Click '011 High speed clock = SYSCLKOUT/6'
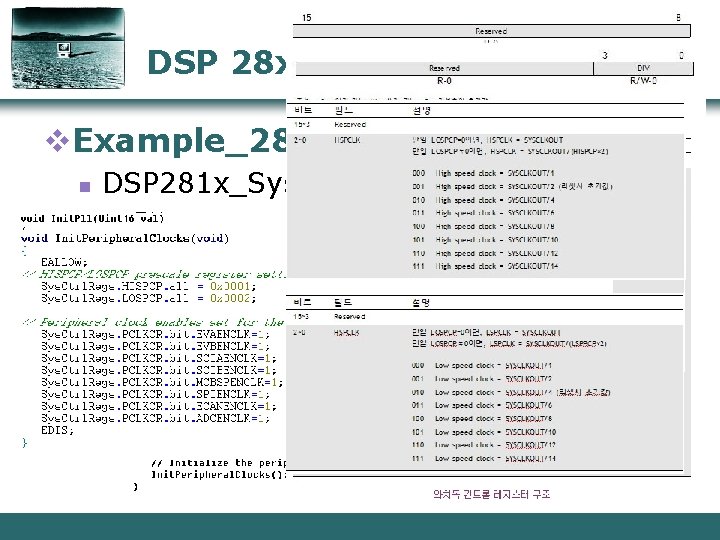This screenshot has width=720, height=540. coord(483,213)
